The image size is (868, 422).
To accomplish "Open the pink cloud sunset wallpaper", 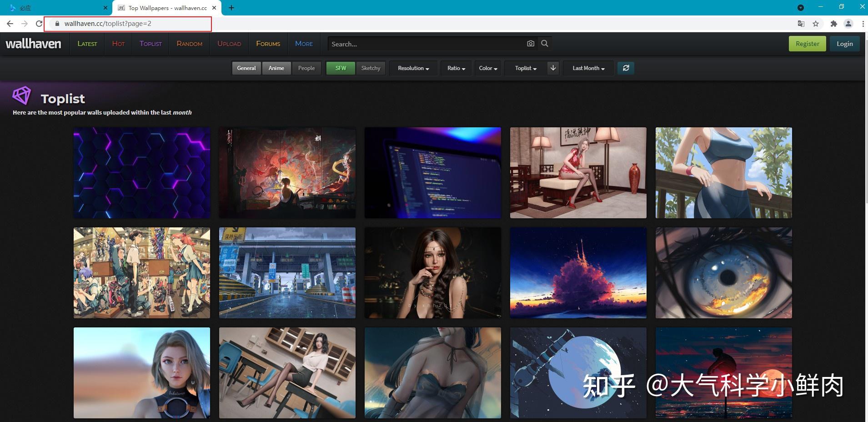I will point(578,273).
